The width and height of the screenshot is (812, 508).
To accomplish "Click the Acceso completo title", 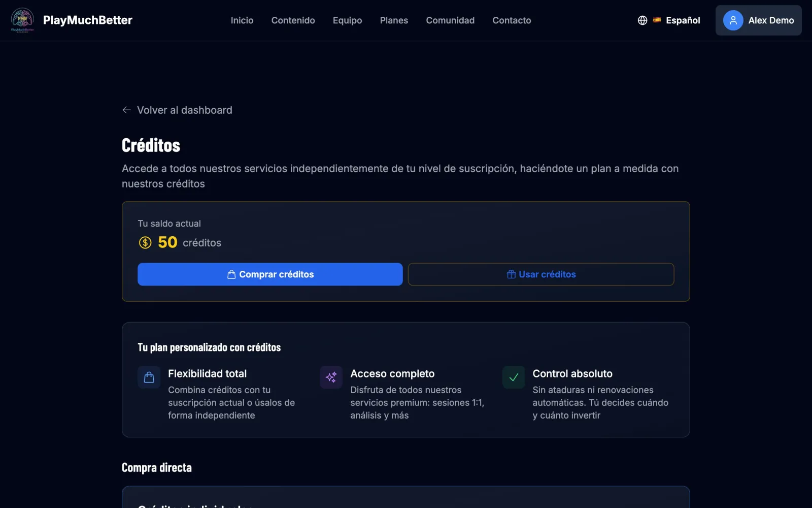I will coord(392,374).
